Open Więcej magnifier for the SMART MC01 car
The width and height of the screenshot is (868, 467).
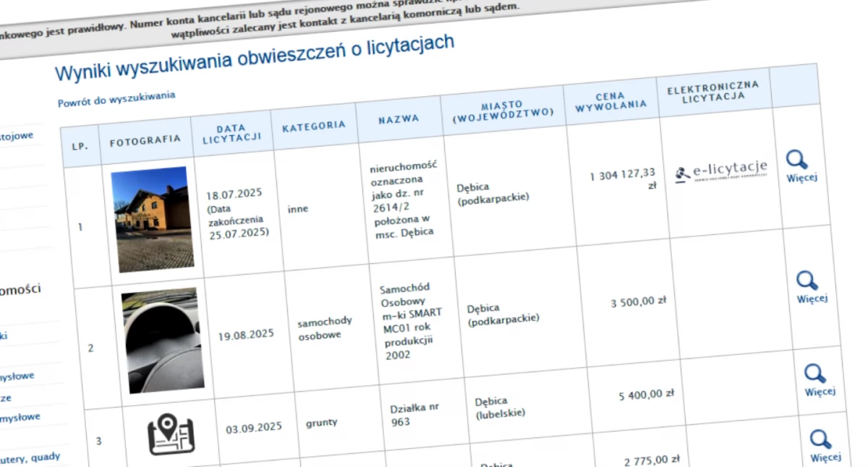(x=807, y=280)
